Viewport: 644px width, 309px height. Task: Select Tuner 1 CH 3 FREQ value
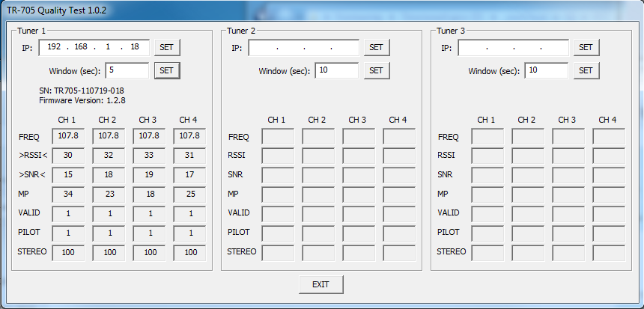(x=149, y=136)
